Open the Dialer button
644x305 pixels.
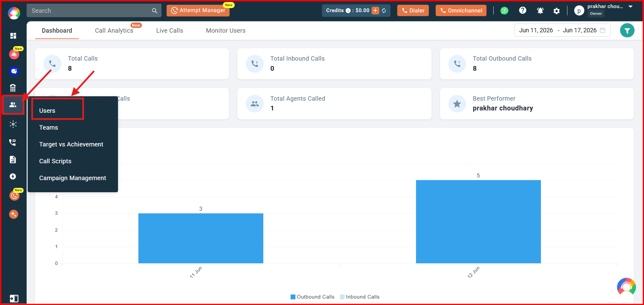click(413, 10)
